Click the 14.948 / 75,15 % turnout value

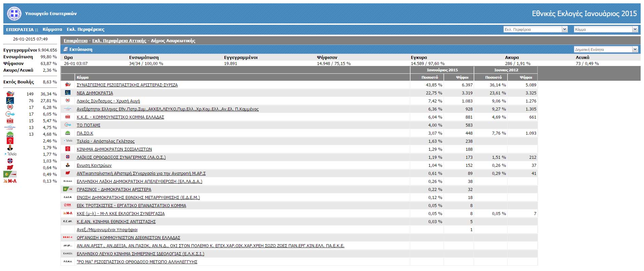coord(334,63)
